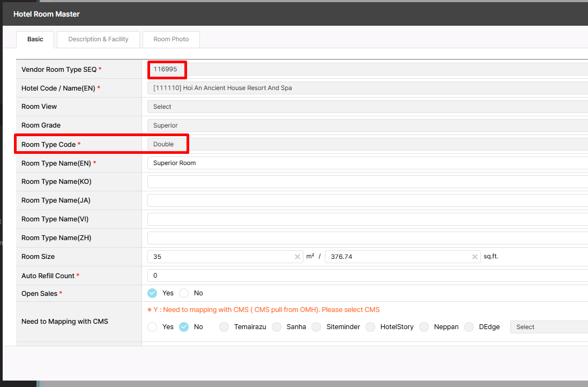Viewport: 588px width, 387px height.
Task: Click the Auto Refill Count field
Action: pyautogui.click(x=367, y=276)
